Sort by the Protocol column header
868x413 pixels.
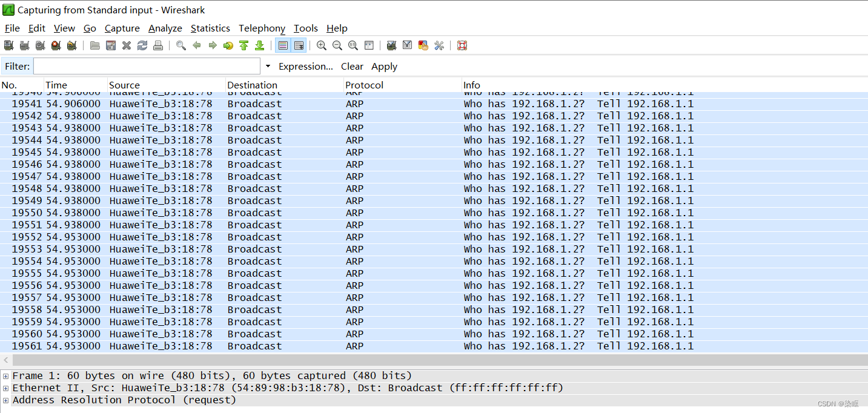point(403,85)
